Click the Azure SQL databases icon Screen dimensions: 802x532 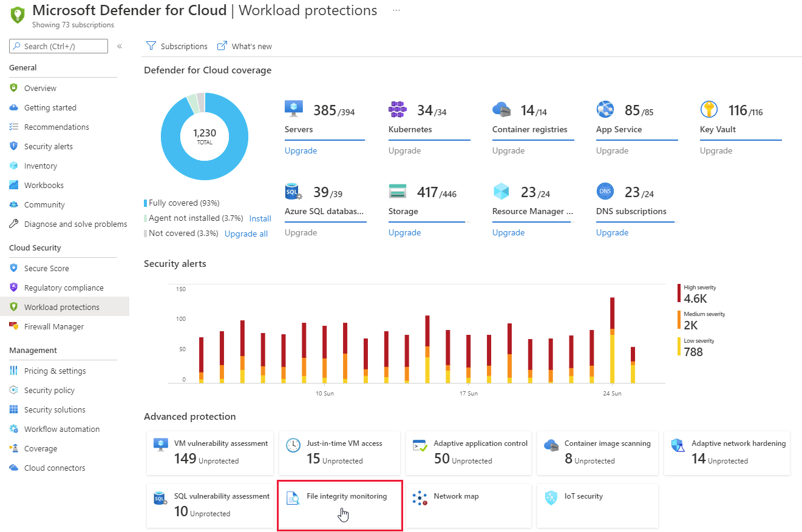point(294,192)
